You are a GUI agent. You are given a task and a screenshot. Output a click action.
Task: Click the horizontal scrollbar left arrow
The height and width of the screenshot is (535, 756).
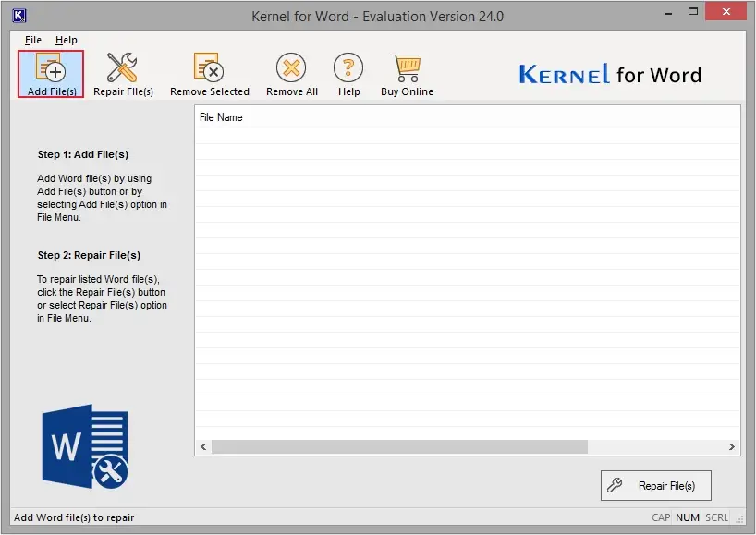(203, 447)
